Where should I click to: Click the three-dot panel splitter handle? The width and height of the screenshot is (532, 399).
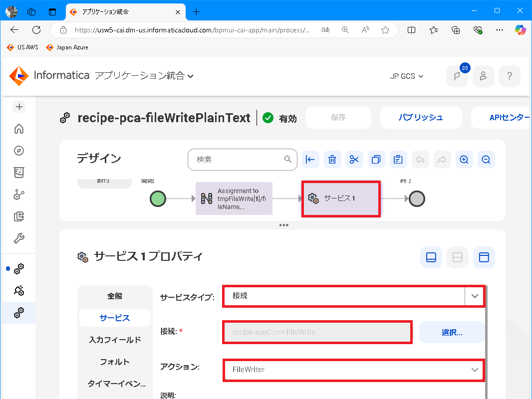click(x=283, y=225)
